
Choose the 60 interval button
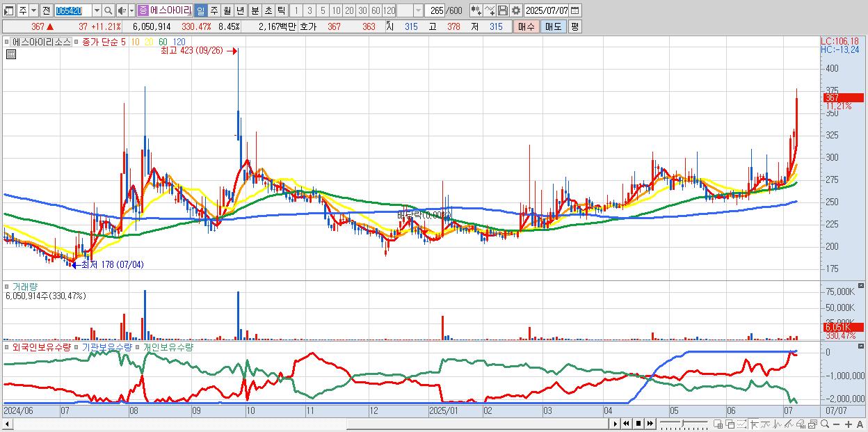coord(376,10)
